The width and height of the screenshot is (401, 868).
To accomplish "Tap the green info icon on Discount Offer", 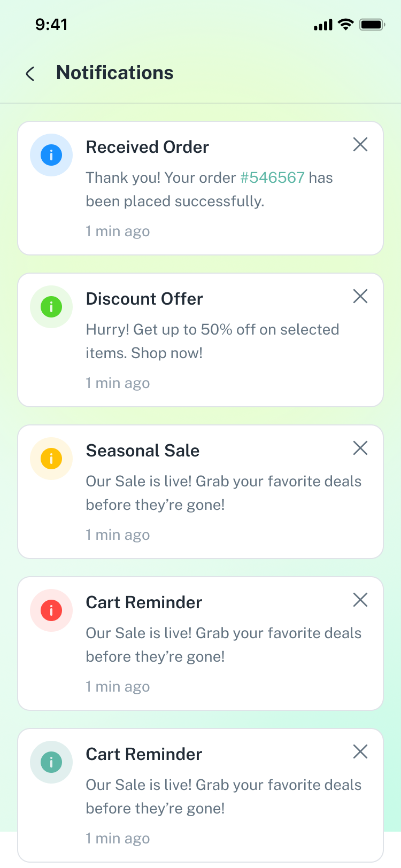I will [51, 307].
